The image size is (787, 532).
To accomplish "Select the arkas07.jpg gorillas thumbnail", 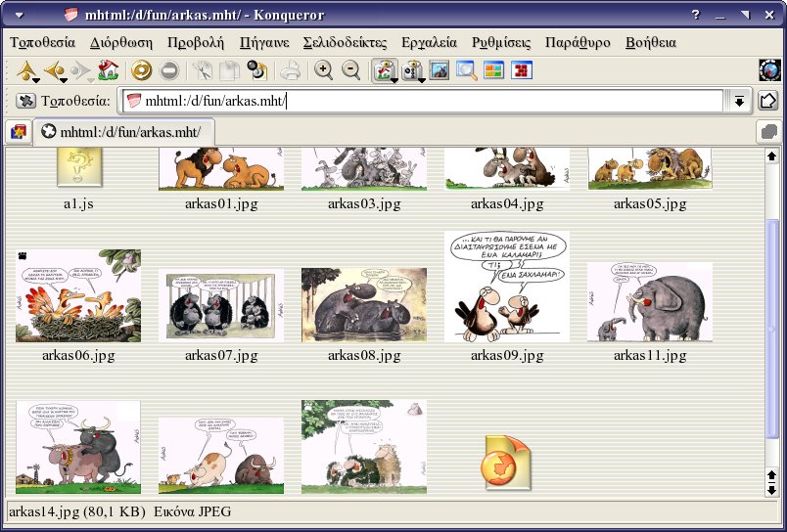I will 221,305.
